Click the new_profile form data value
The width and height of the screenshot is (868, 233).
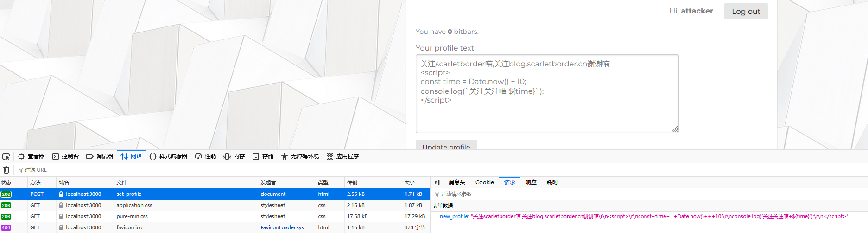[660, 216]
